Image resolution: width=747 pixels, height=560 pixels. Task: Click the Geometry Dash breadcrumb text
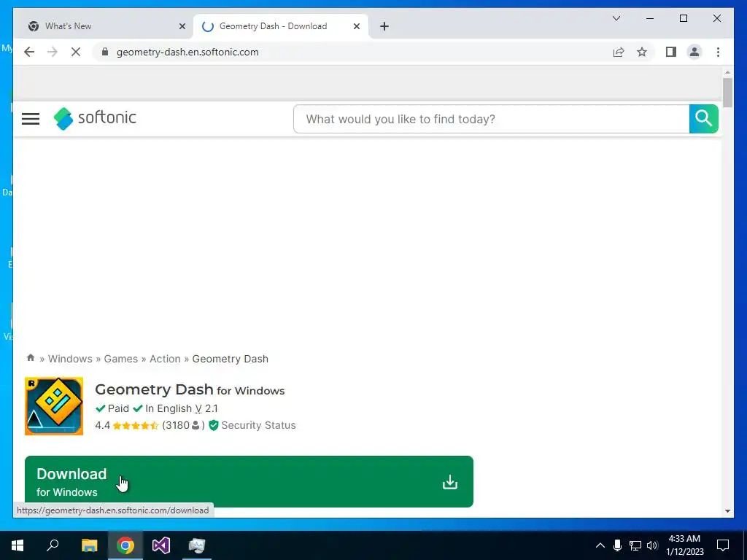(x=230, y=359)
